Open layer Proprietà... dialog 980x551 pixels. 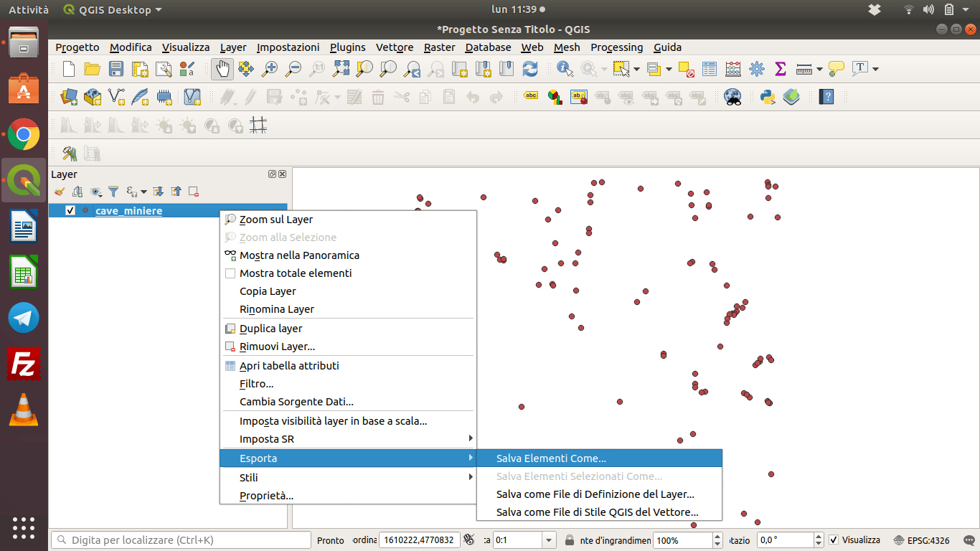[x=347, y=496]
